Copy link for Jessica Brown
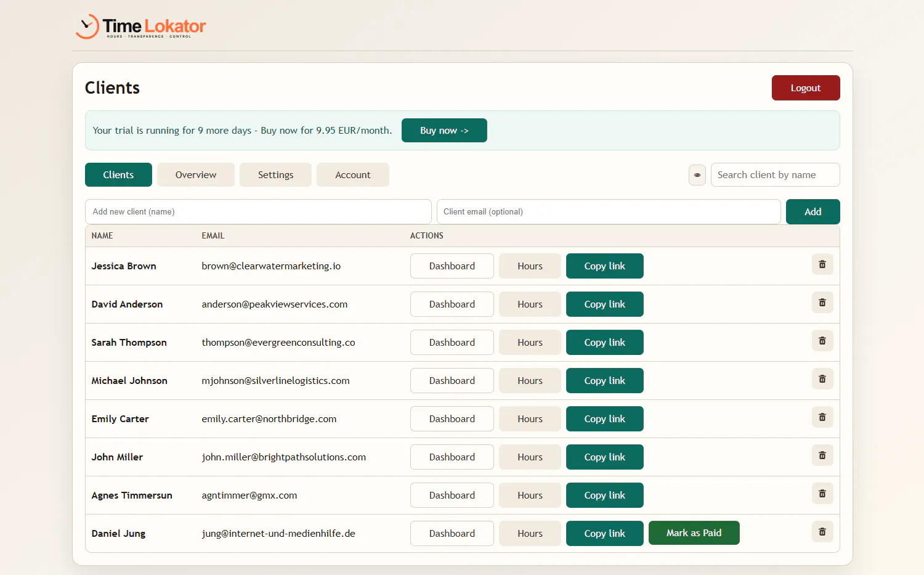Image resolution: width=924 pixels, height=575 pixels. coord(605,266)
